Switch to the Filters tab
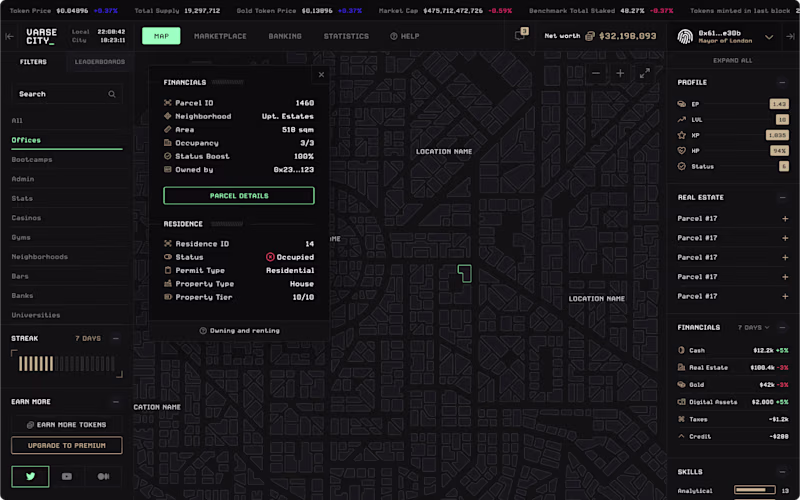 coord(33,62)
